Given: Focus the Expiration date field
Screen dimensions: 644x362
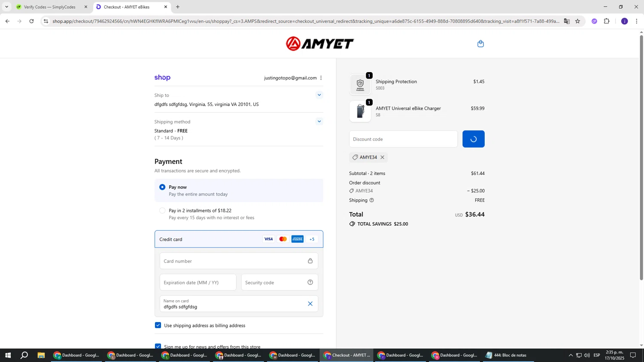Looking at the screenshot, I should click(x=198, y=282).
